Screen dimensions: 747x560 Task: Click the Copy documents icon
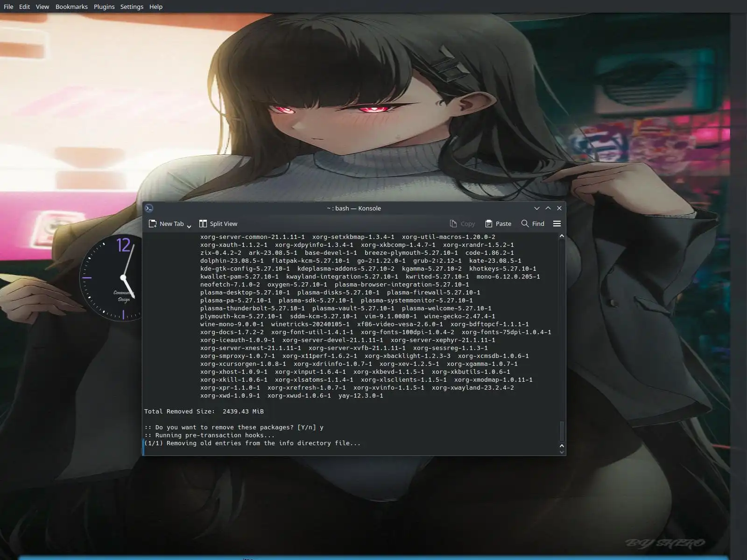453,224
